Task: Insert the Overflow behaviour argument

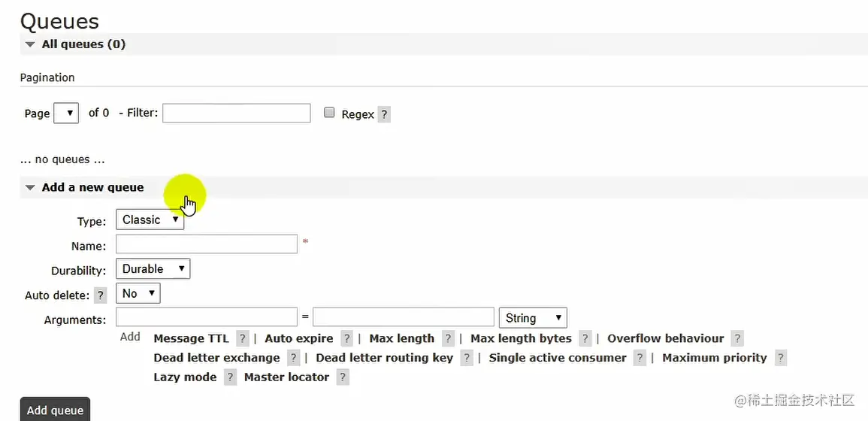Action: [x=665, y=338]
